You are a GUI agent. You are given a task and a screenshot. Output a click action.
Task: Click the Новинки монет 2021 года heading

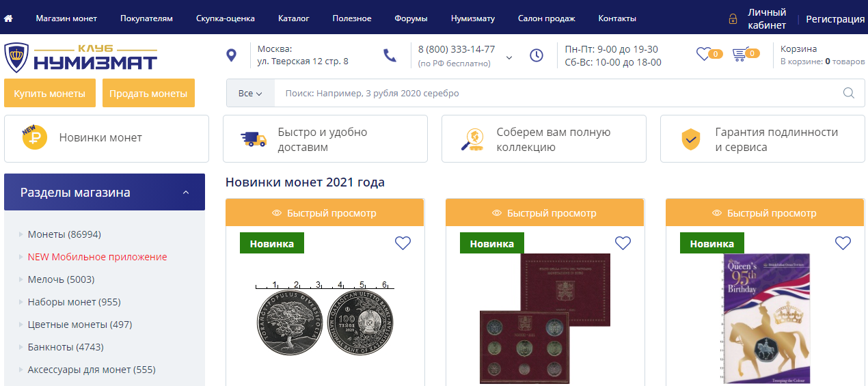(305, 182)
